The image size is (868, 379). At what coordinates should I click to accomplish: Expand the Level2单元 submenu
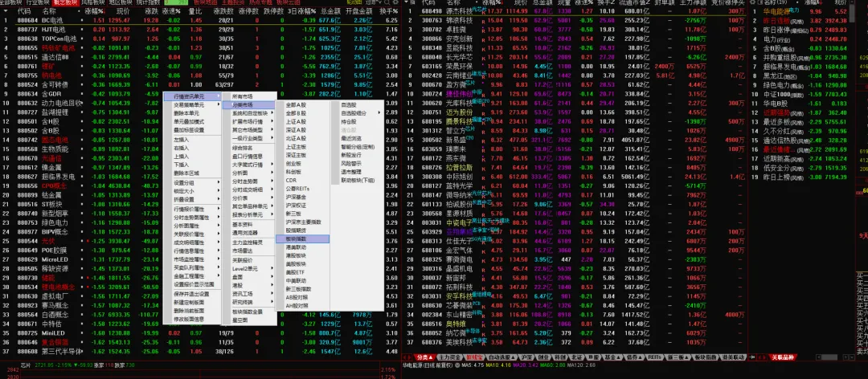(249, 268)
